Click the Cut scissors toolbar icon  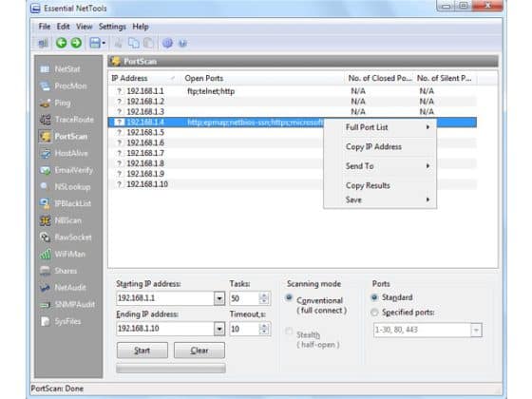[119, 43]
